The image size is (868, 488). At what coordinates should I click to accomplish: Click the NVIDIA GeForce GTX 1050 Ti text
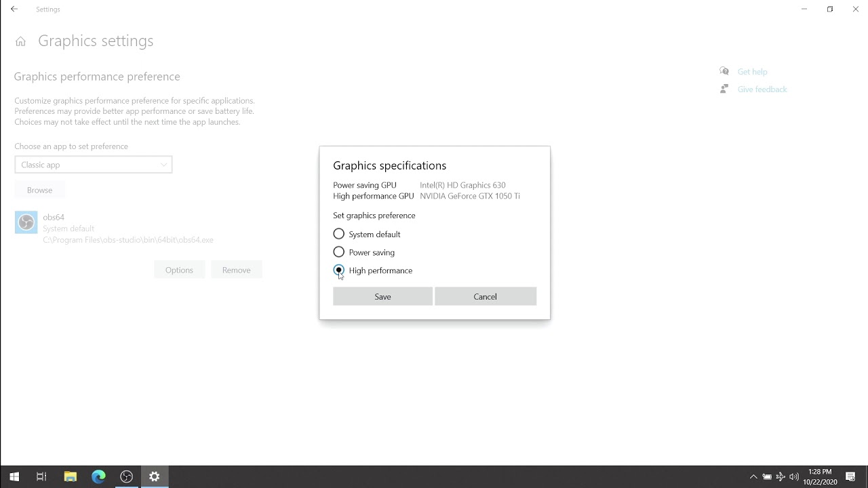[470, 196]
